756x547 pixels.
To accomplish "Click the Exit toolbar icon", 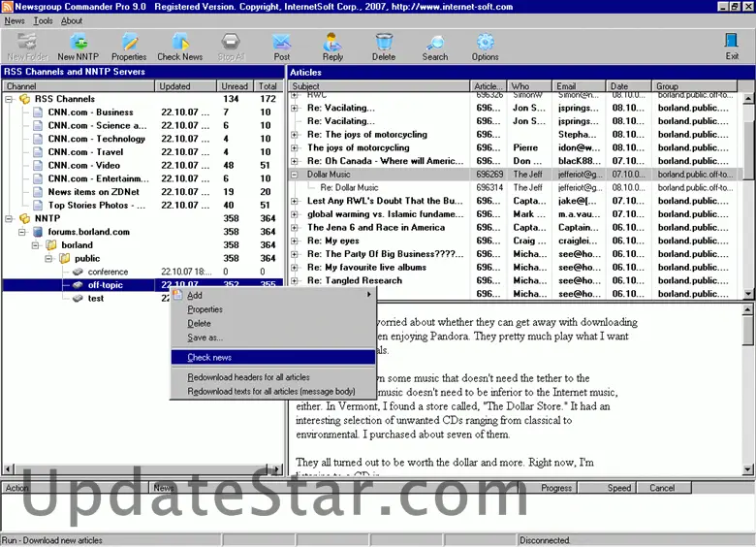I will [732, 46].
